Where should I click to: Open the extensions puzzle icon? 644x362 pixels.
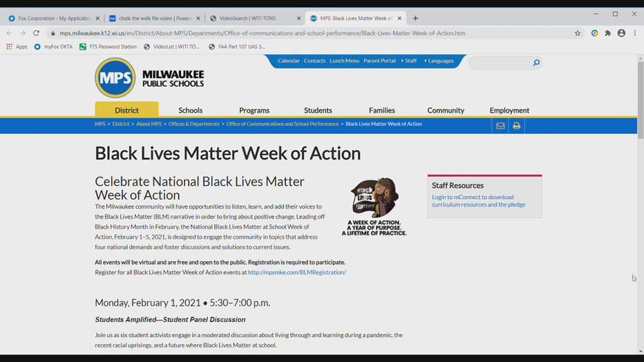(608, 33)
